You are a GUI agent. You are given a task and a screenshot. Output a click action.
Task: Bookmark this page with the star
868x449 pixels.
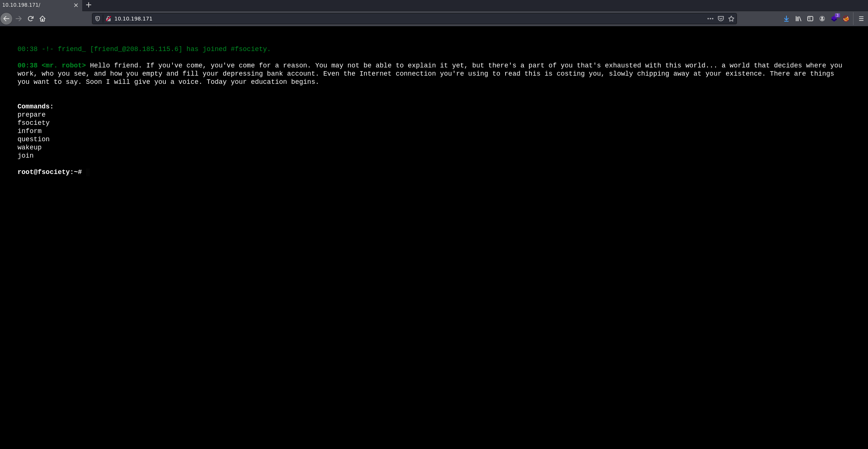[x=731, y=19]
